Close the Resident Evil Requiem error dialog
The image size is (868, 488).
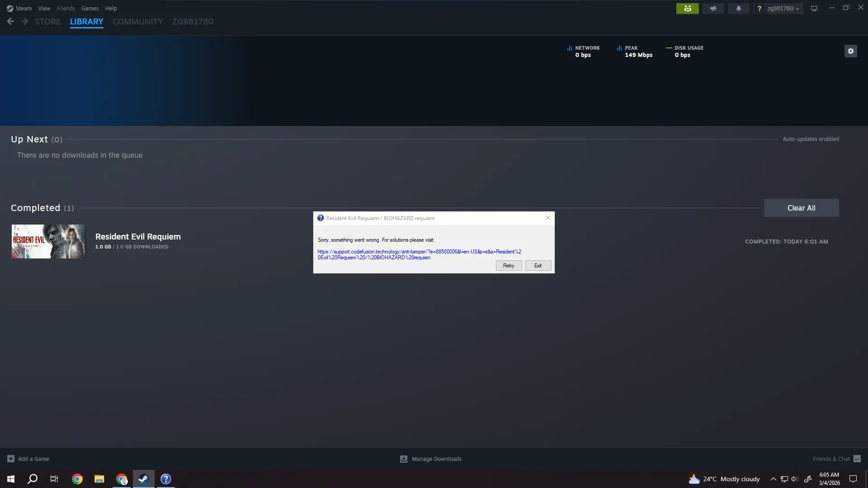pos(548,218)
